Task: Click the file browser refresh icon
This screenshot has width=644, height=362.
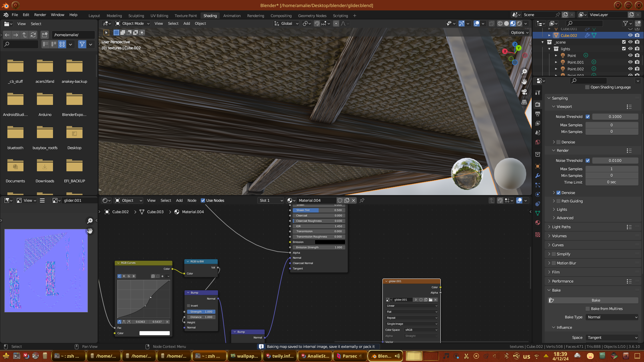Action: tap(33, 35)
